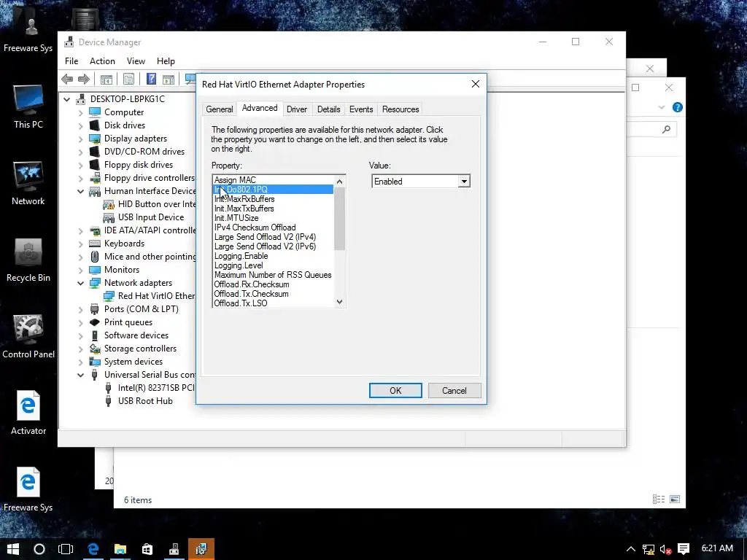Click the blue Help question mark toolbar icon
This screenshot has height=560, width=747.
click(151, 79)
